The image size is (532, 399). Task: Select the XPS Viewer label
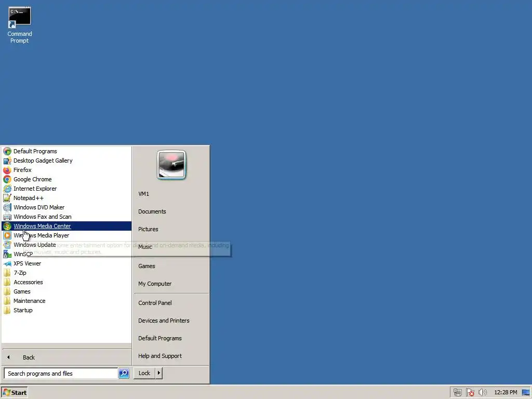click(x=27, y=263)
